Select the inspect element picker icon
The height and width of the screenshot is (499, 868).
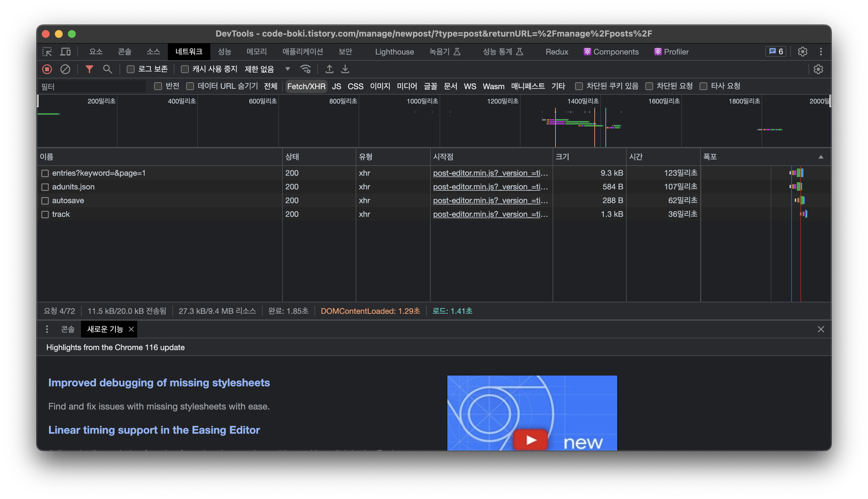click(x=47, y=52)
